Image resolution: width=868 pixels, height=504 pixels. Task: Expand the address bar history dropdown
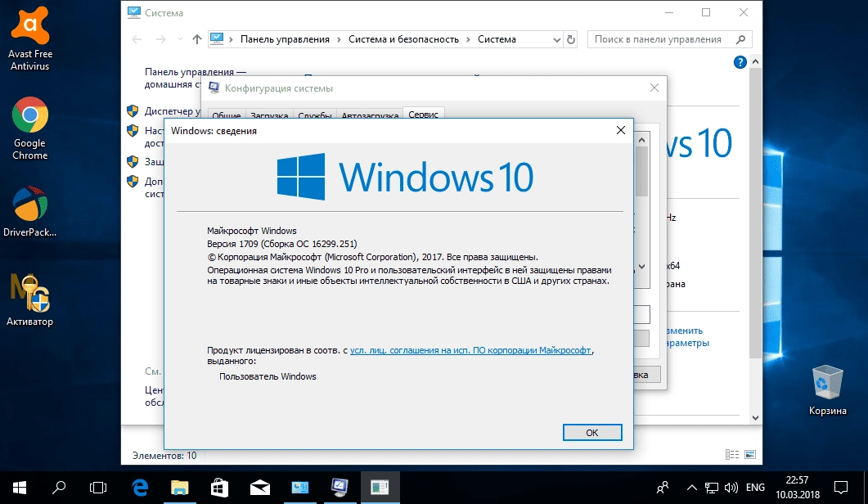click(x=556, y=39)
